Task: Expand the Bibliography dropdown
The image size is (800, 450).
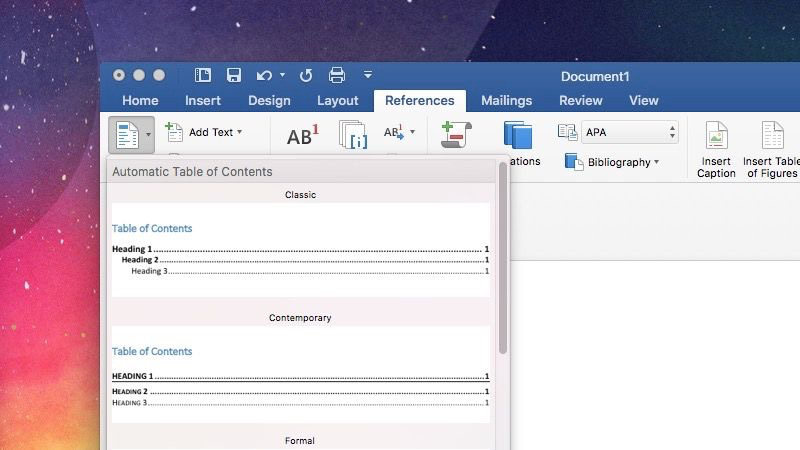Action: click(656, 162)
